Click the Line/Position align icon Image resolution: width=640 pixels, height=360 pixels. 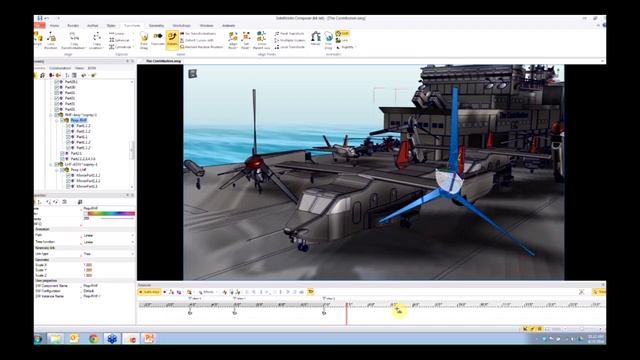[51, 40]
